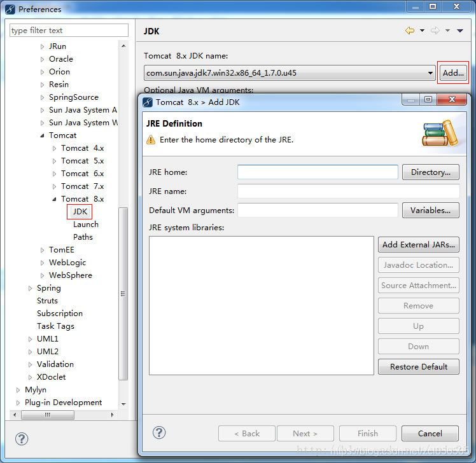Expand the Tomcat 5.x node
This screenshot has height=463, width=476.
coord(54,161)
